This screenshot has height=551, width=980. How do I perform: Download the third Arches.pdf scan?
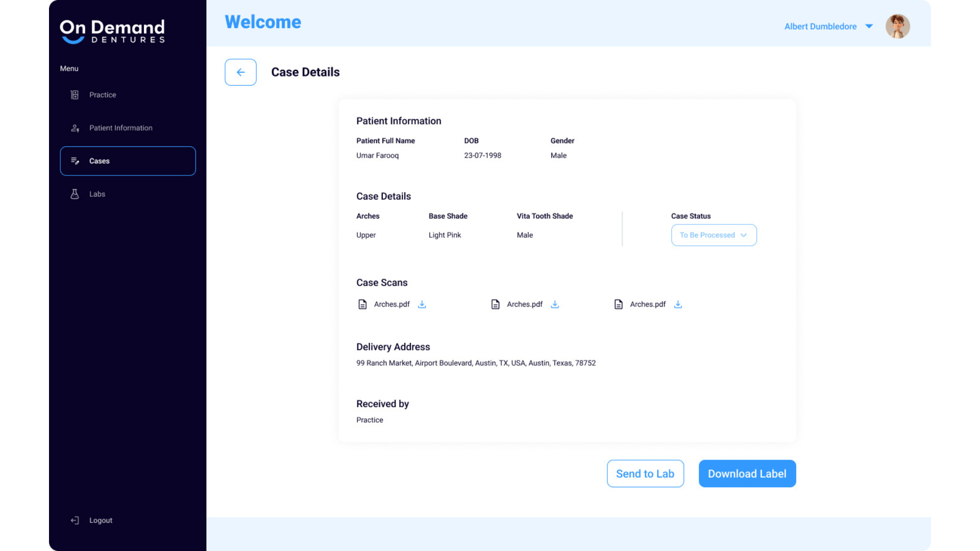click(x=678, y=305)
